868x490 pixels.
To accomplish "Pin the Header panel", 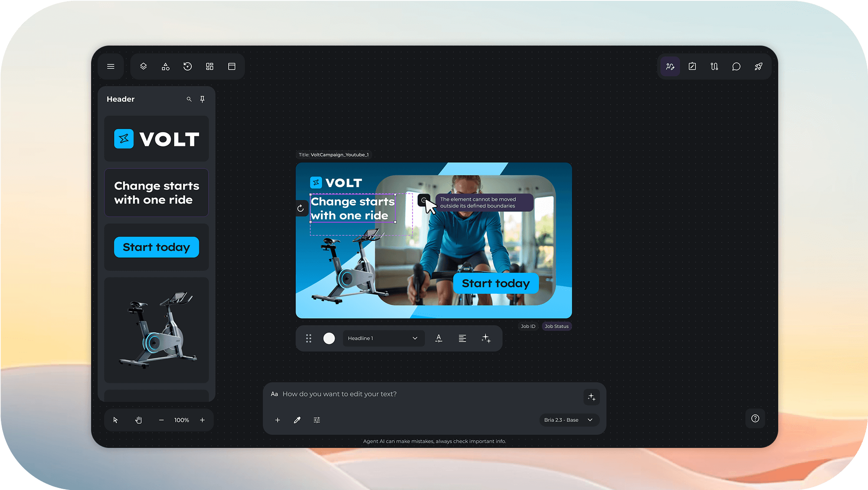I will tap(202, 99).
